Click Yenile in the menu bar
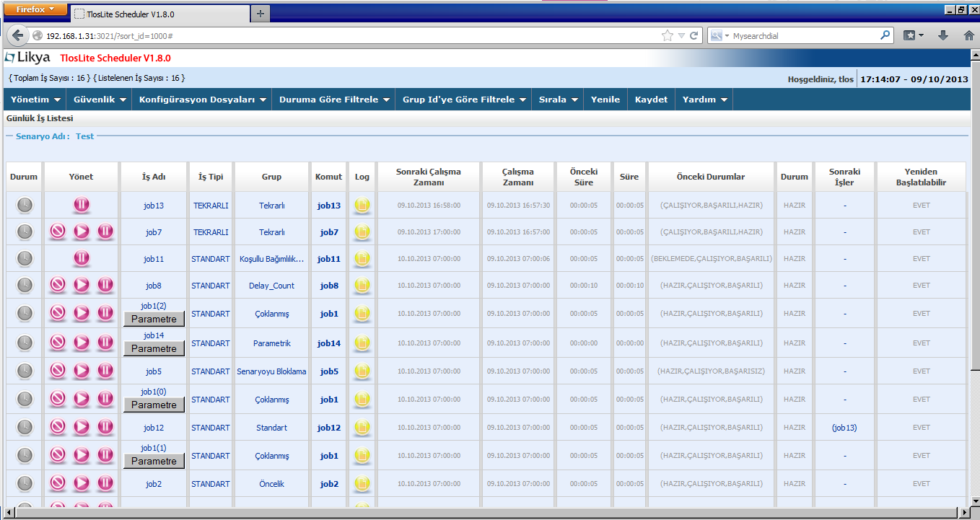This screenshot has width=980, height=520. (605, 100)
